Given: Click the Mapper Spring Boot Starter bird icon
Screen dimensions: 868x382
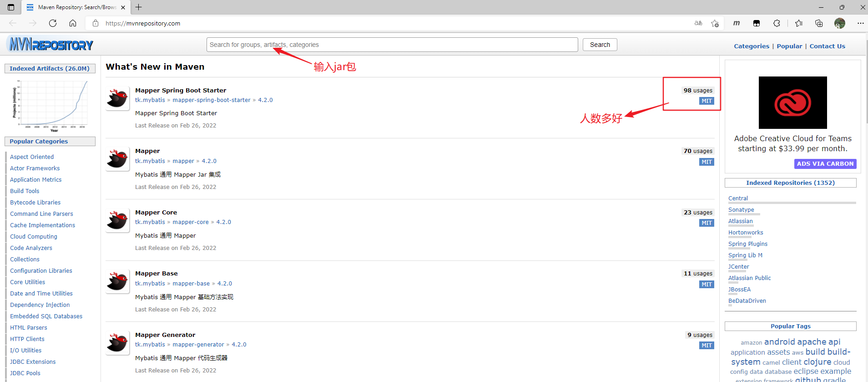Looking at the screenshot, I should [117, 98].
